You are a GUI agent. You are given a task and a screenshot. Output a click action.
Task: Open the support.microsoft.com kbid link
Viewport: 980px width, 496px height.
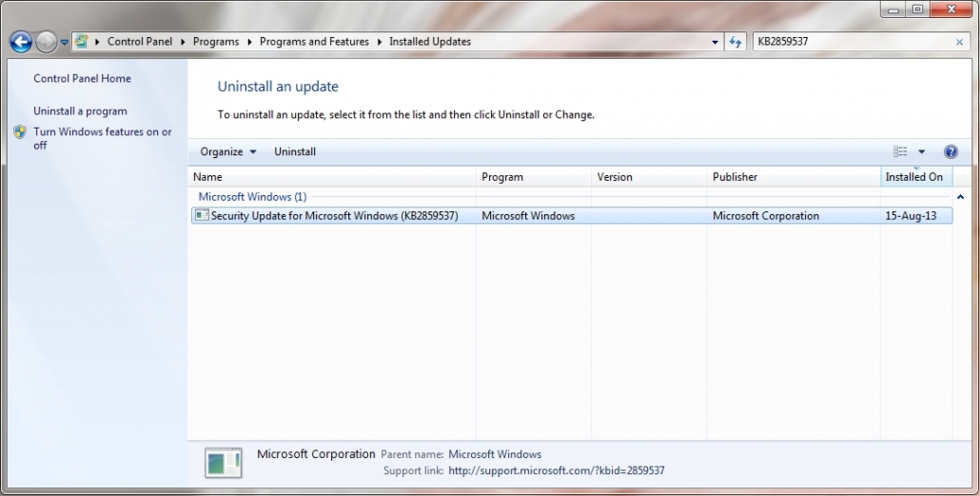tap(557, 470)
